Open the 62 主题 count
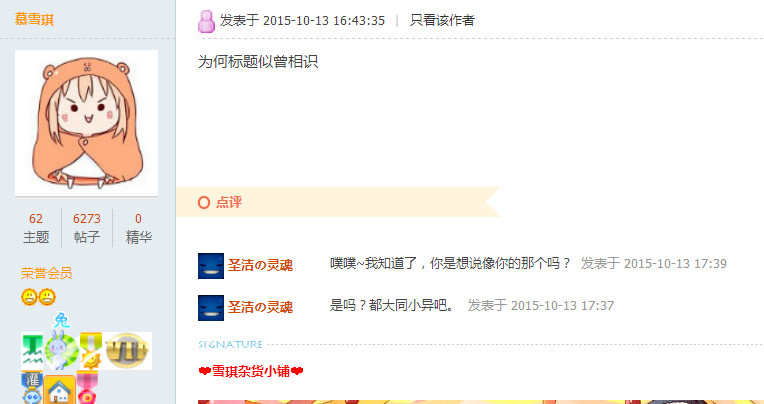The image size is (764, 404). [x=36, y=228]
